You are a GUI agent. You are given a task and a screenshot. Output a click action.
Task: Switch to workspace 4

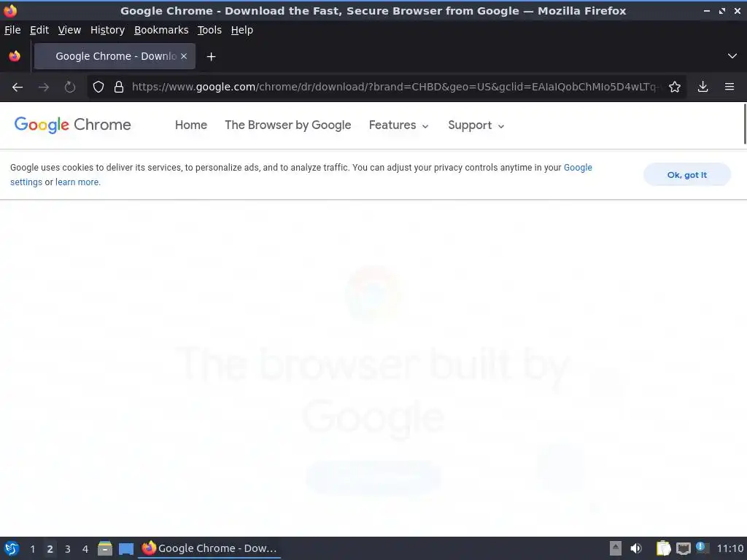[x=85, y=549]
